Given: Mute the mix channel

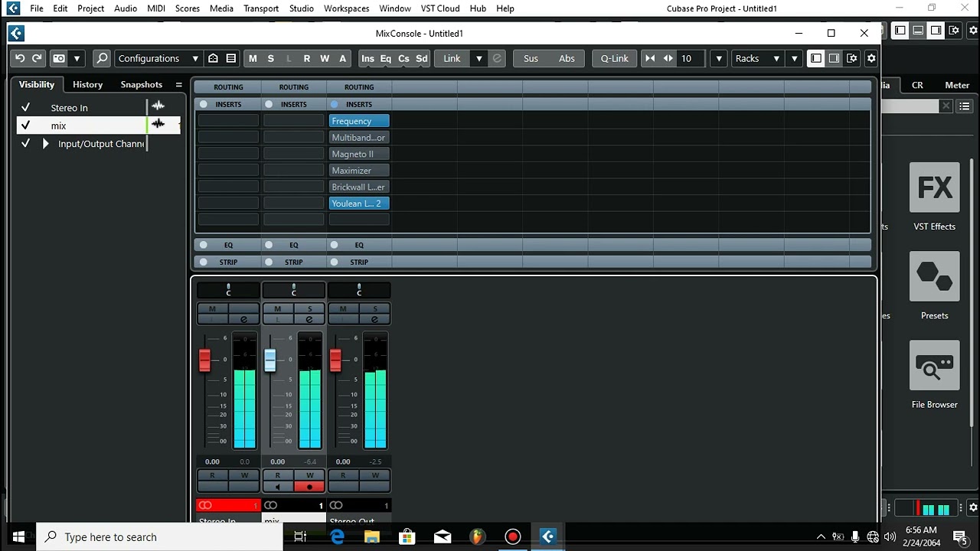Looking at the screenshot, I should coord(277,308).
